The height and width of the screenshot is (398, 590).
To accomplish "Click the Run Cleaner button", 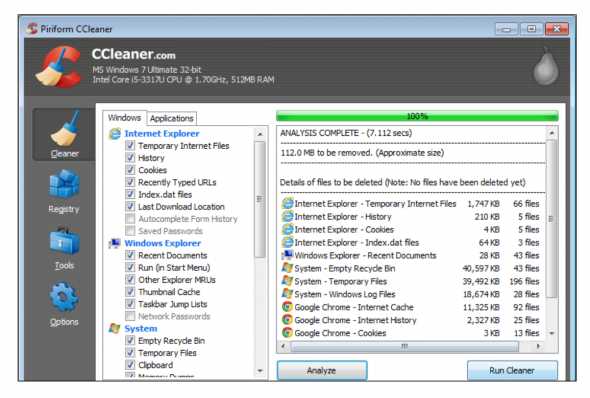I will tap(512, 371).
